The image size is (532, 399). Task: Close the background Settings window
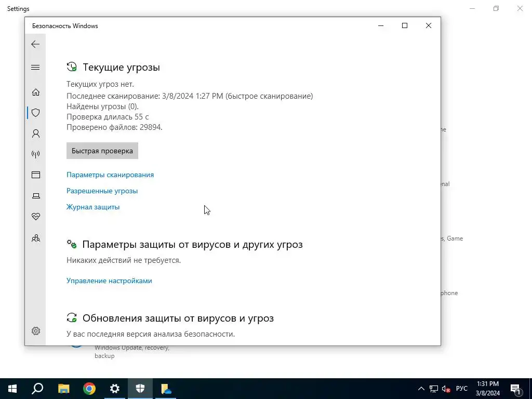coord(520,8)
